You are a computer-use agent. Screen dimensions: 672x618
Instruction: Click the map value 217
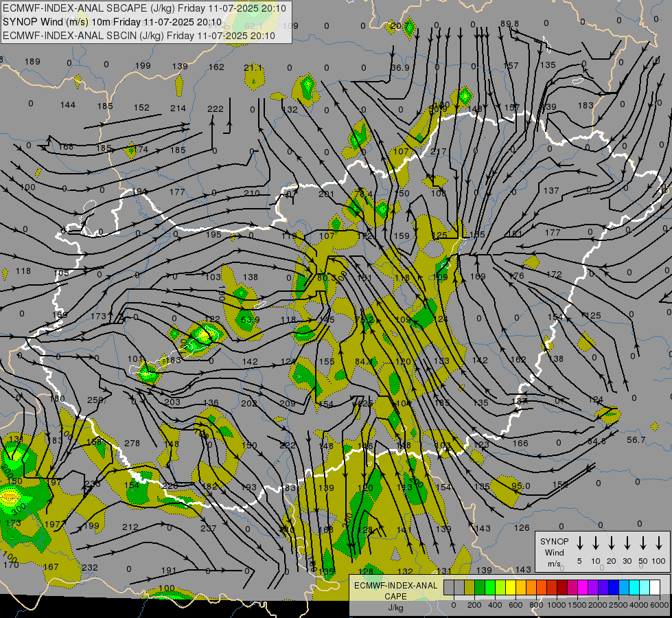(x=439, y=151)
